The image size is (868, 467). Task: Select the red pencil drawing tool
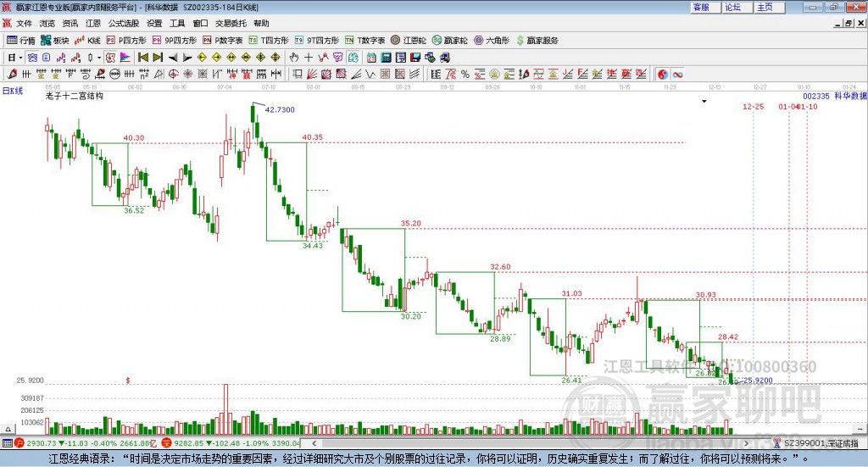(12, 74)
